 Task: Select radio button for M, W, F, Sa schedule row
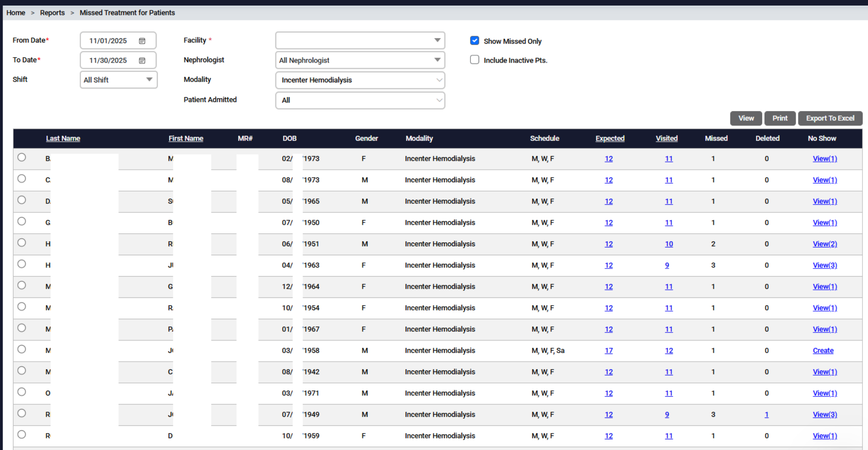[x=22, y=349]
